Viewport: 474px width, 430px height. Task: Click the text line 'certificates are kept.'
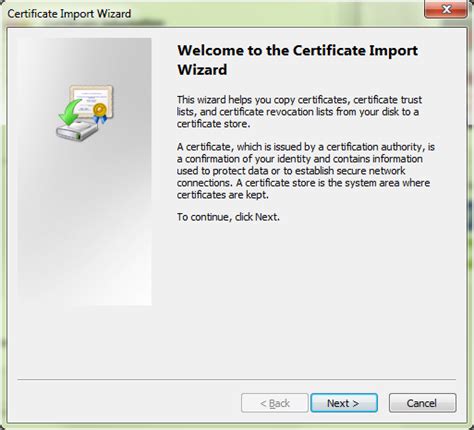coord(222,195)
